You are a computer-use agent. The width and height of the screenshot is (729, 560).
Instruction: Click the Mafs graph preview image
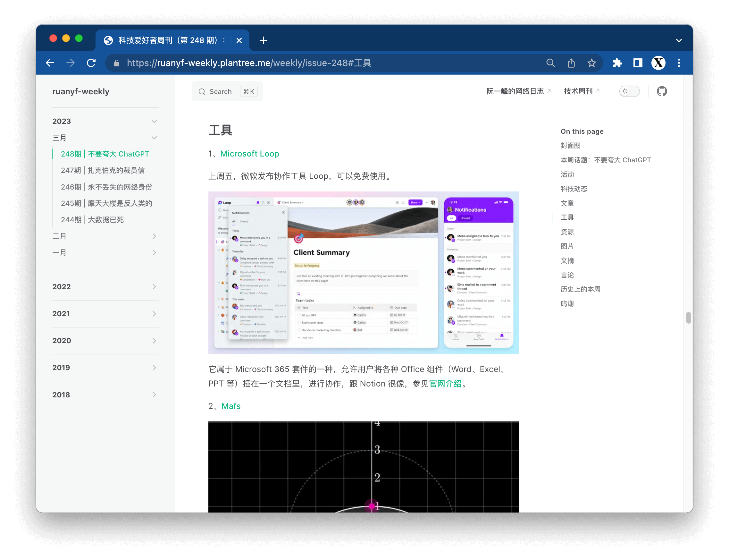[364, 467]
